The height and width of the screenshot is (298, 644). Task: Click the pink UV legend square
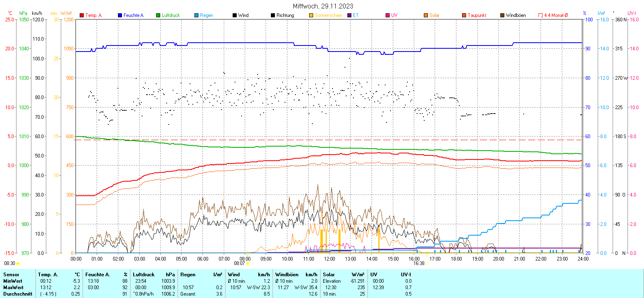(x=388, y=15)
